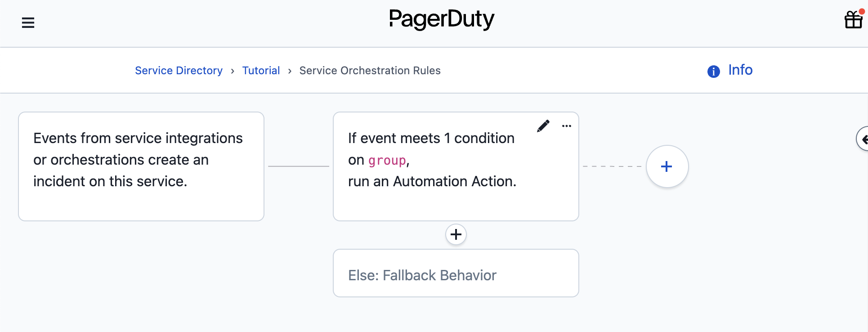Open the three-dot rule options menu
This screenshot has width=868, height=332.
tap(567, 126)
